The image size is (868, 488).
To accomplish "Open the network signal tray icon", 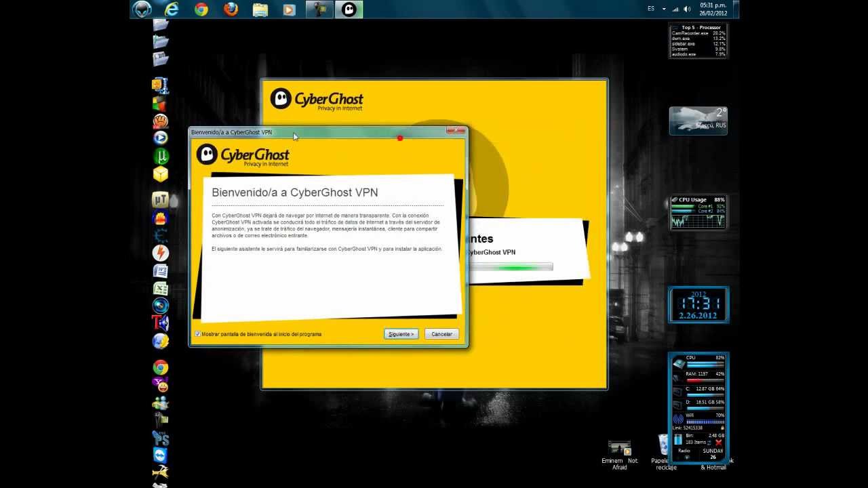I will click(675, 9).
